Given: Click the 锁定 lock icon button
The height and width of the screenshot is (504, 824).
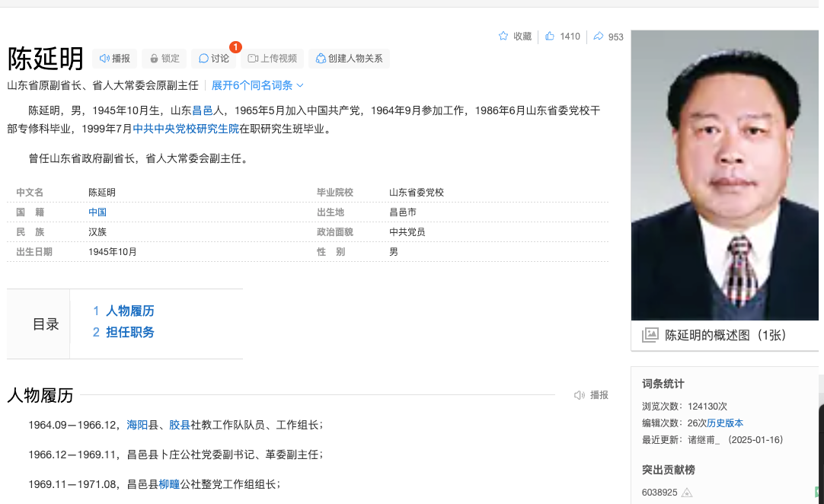Looking at the screenshot, I should (x=164, y=59).
